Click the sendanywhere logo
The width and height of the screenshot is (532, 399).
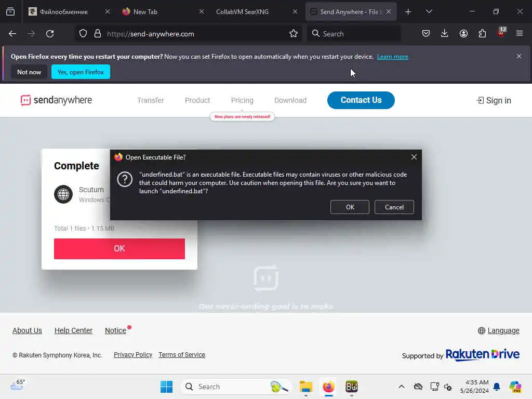(56, 100)
